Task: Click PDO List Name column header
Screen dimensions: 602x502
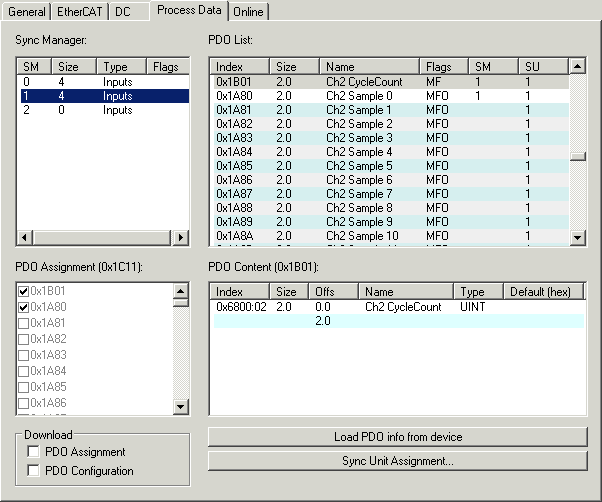Action: (x=369, y=66)
